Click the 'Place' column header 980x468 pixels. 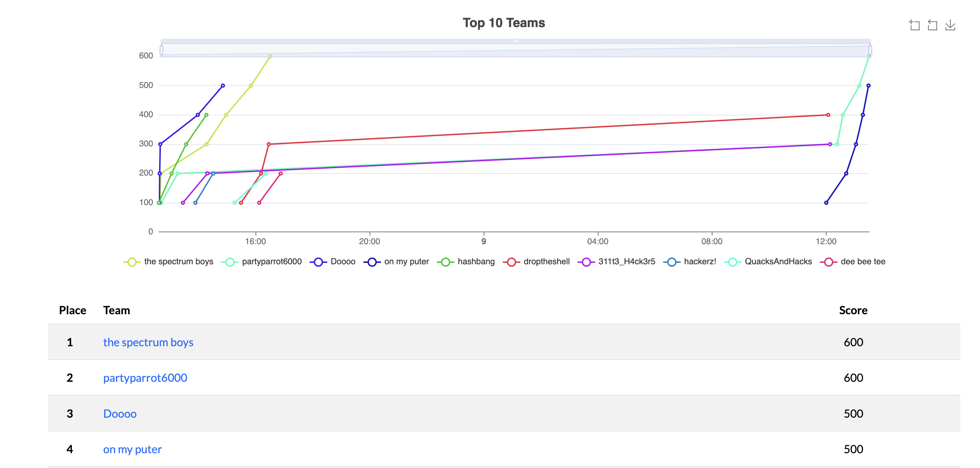[73, 310]
